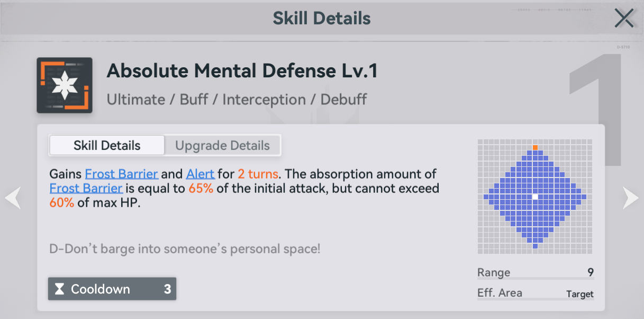Switch to the Upgrade Details tab
Screen dimensions: 644x319
coord(222,146)
